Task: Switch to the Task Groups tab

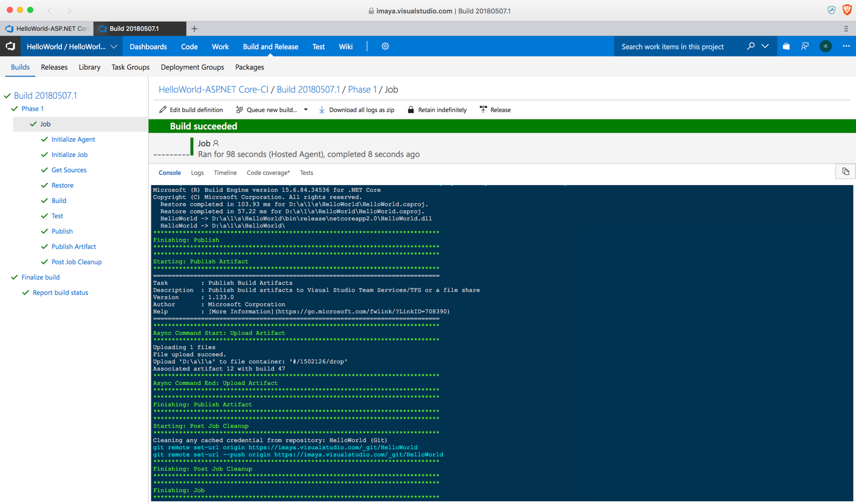Action: (130, 67)
